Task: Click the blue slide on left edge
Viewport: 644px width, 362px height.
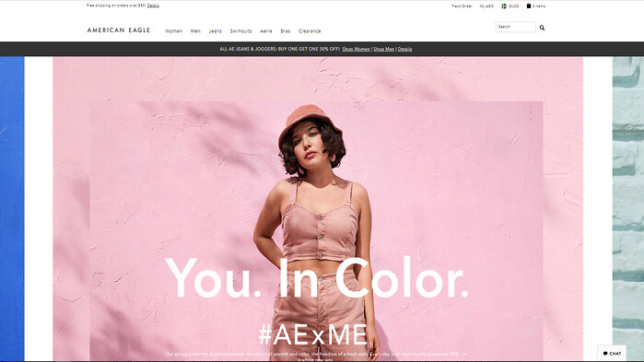Action: [x=12, y=208]
